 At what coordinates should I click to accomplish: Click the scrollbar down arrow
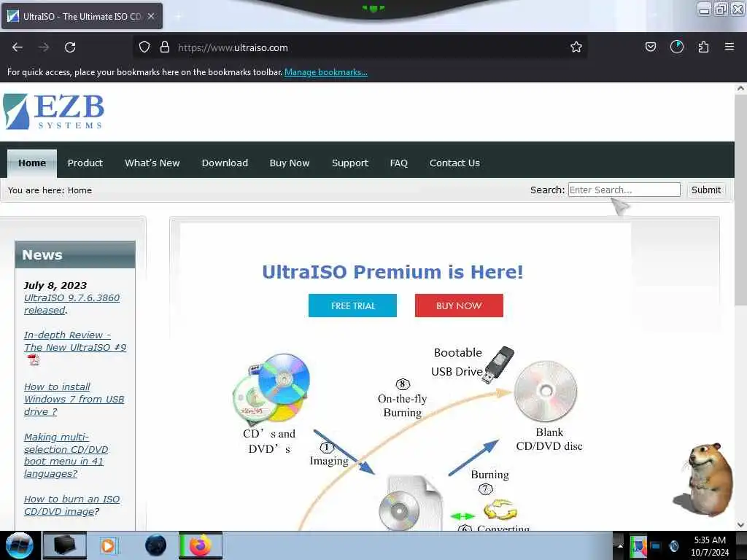740,525
